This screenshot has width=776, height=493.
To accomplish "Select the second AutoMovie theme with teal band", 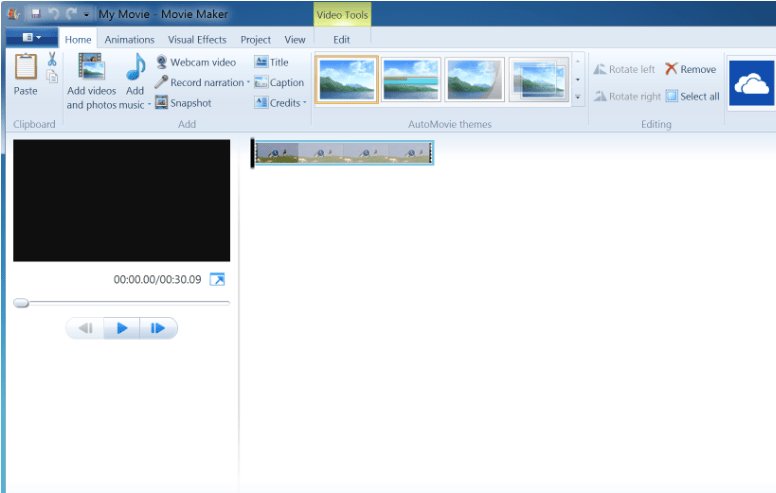I will 411,79.
